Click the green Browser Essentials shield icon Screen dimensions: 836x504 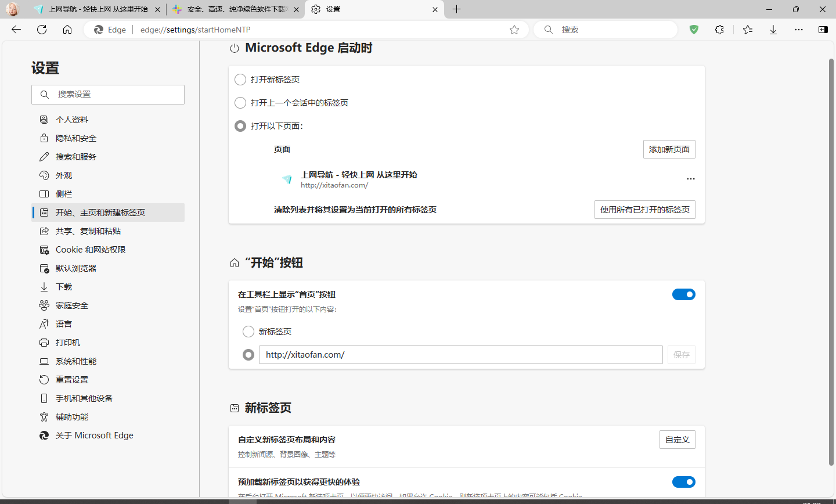click(694, 29)
